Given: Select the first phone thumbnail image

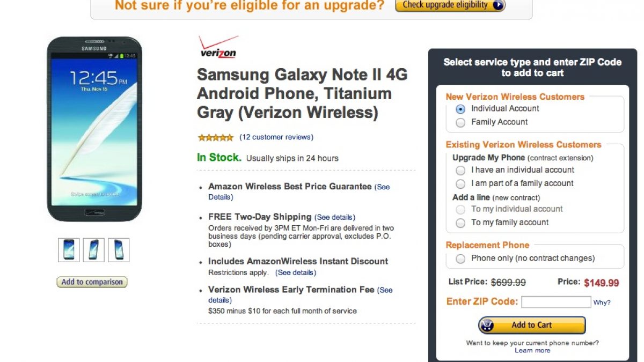Looking at the screenshot, I should pyautogui.click(x=69, y=250).
